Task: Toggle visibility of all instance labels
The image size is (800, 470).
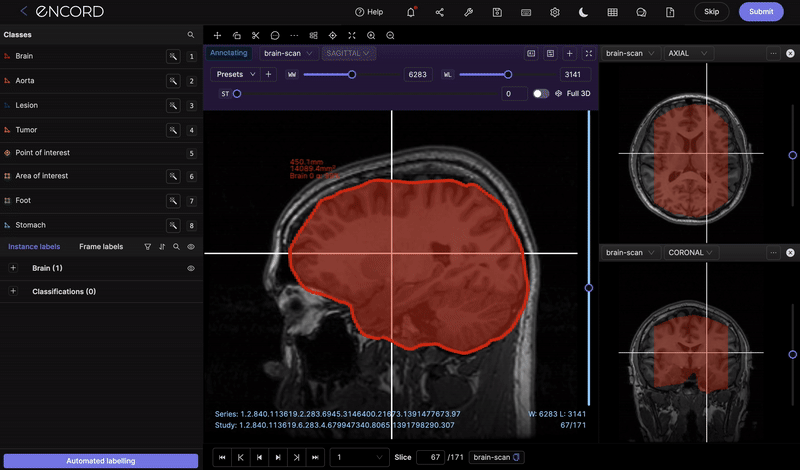Action: click(191, 247)
